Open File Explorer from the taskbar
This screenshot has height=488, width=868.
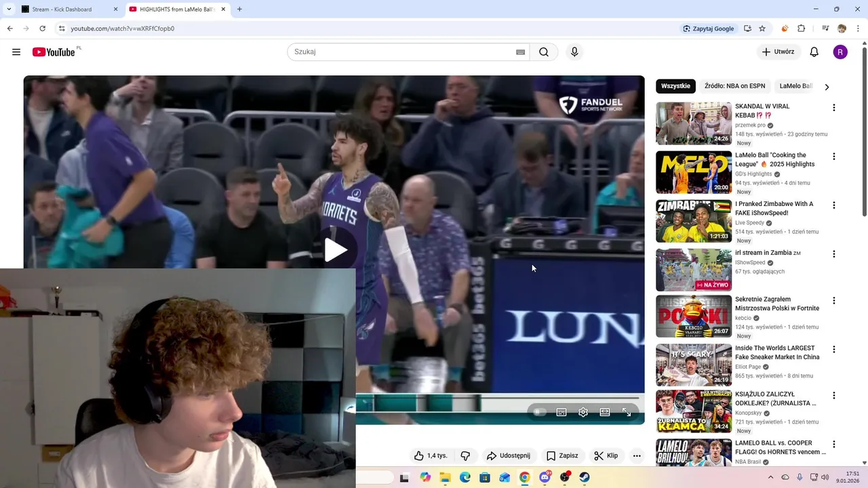tap(445, 477)
